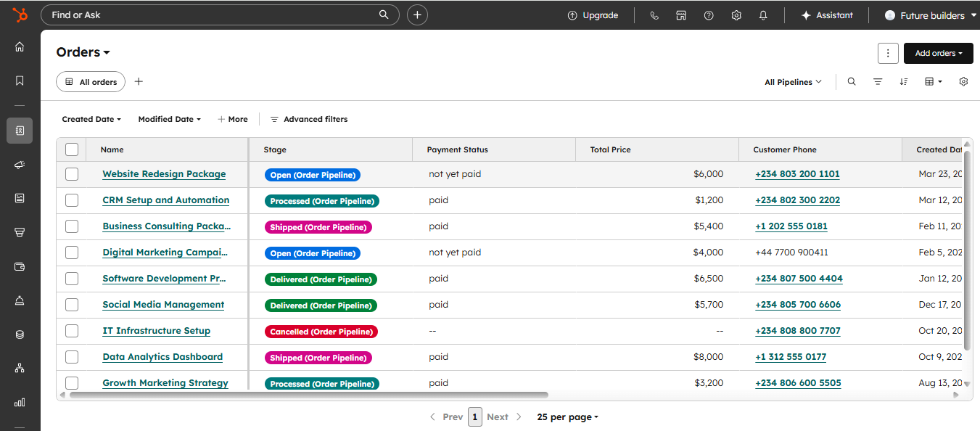Open the phone calling icon in top bar
This screenshot has width=980, height=431.
tap(654, 15)
